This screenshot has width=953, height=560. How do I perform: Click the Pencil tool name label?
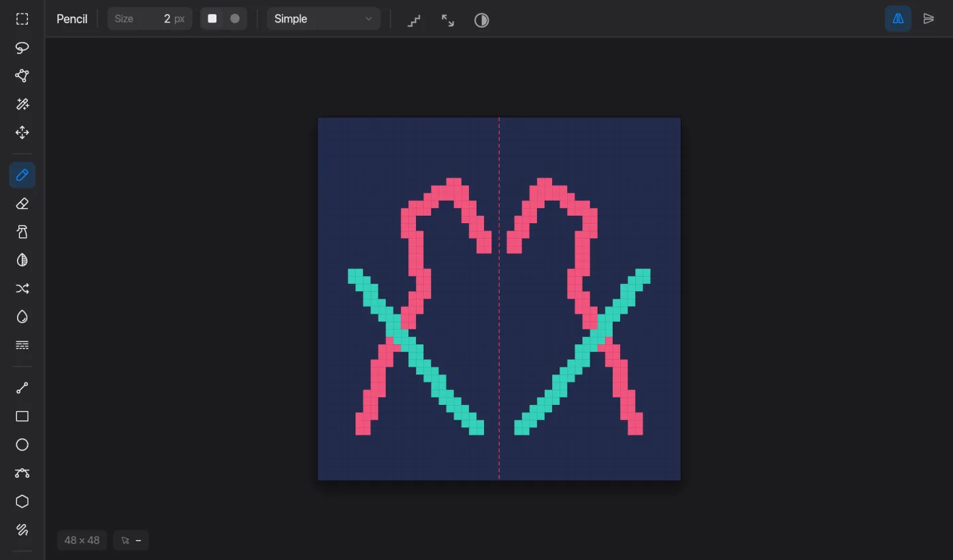pyautogui.click(x=72, y=19)
